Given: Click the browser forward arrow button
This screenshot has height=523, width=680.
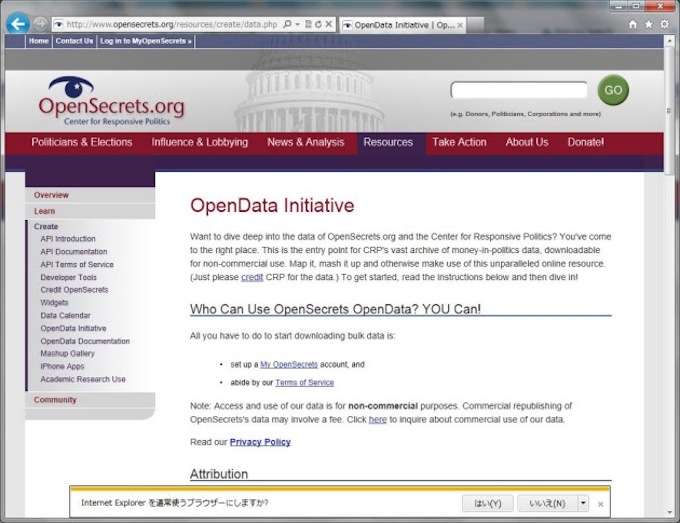Looking at the screenshot, I should (x=40, y=23).
